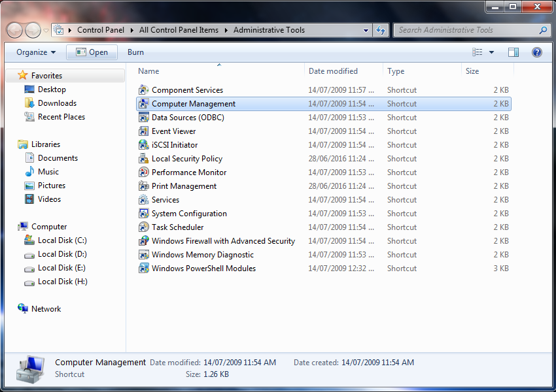Click the Favorites star icon
This screenshot has width=556, height=392.
tap(23, 75)
